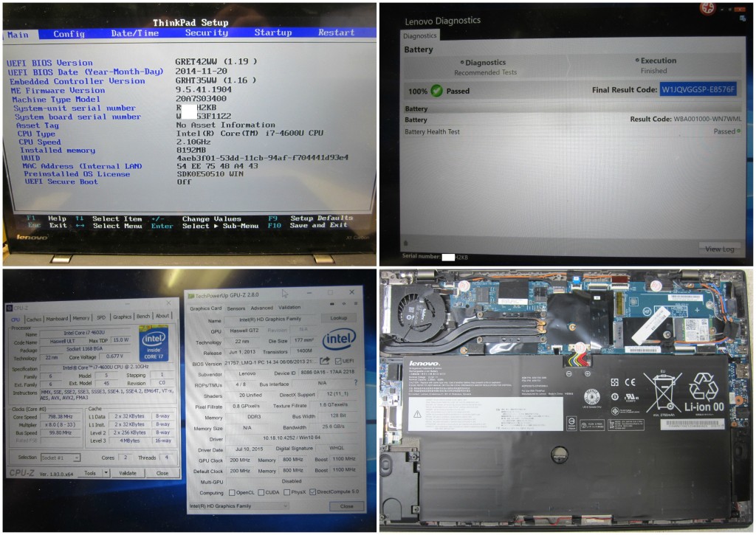Click the Battery Health Test row
Image resolution: width=756 pixels, height=535 pixels.
(x=572, y=131)
